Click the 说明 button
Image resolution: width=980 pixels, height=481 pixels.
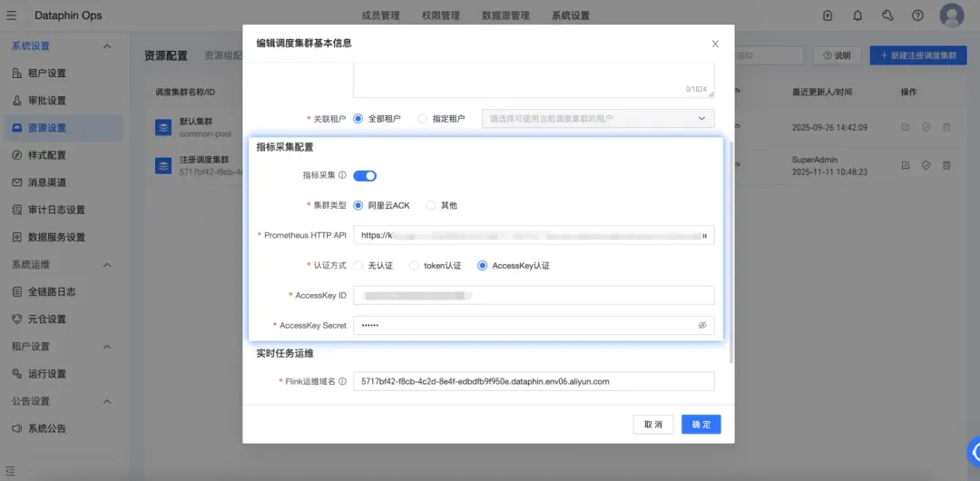837,55
